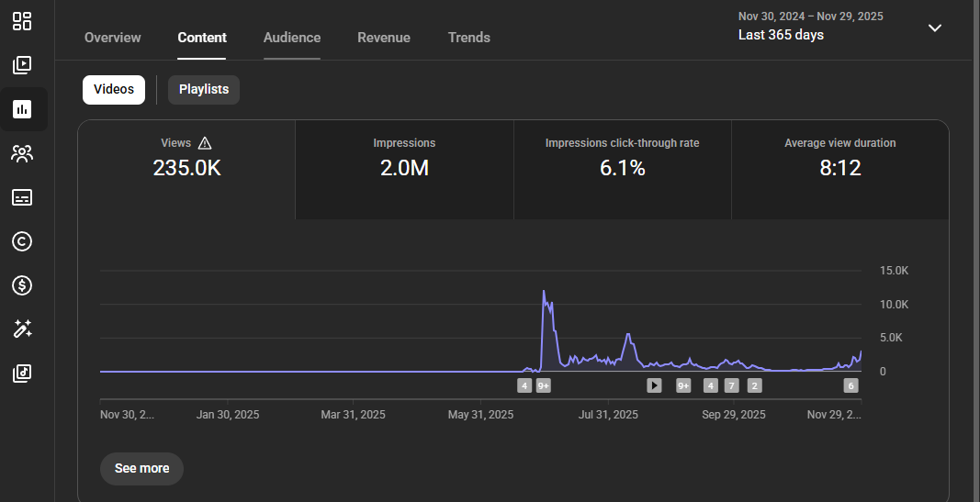Switch to the Audience tab
This screenshot has width=980, height=502.
292,38
